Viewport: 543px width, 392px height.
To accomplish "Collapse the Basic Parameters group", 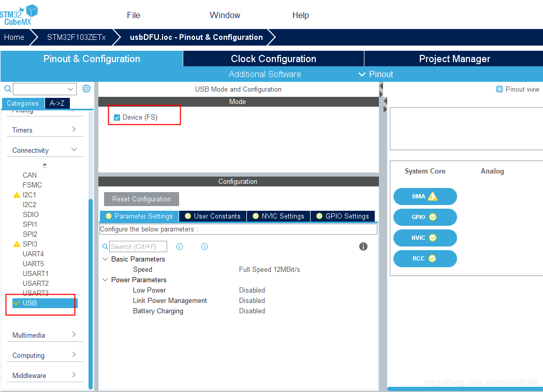I will pos(105,259).
